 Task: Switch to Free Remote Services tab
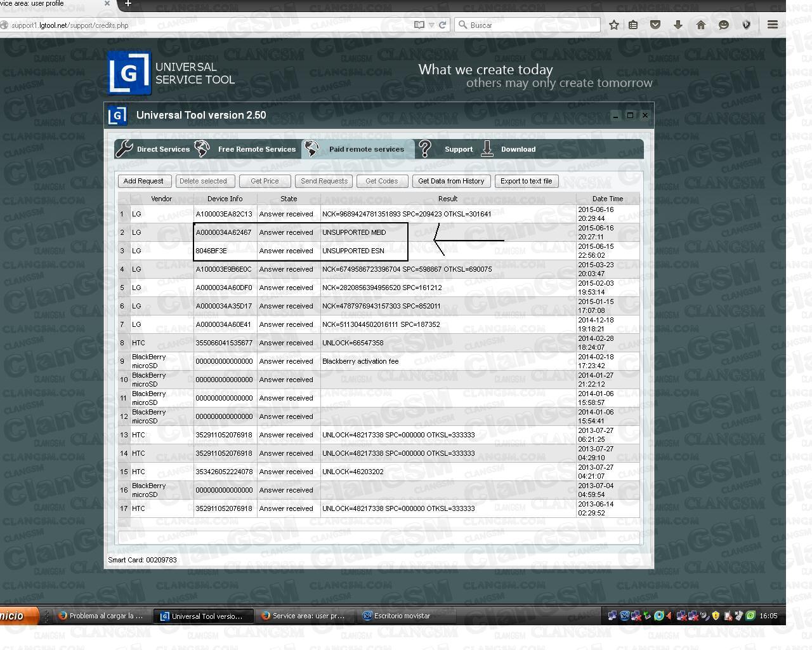246,149
